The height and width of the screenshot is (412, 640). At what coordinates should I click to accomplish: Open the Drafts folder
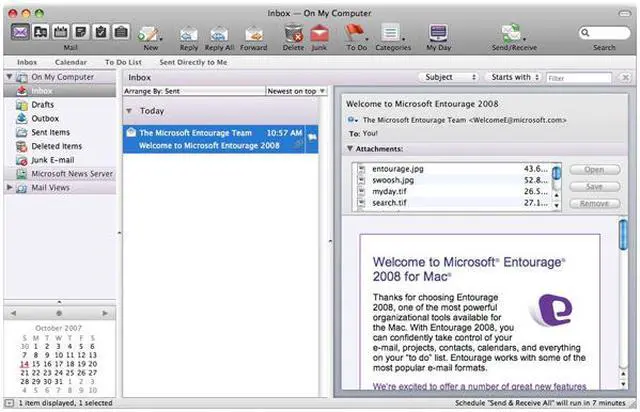click(x=60, y=105)
